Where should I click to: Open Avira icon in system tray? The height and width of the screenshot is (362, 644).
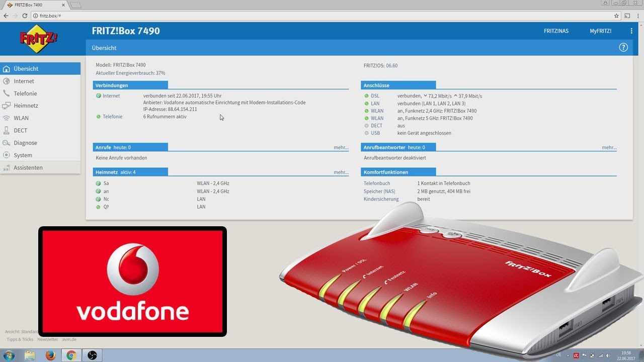[x=576, y=355]
